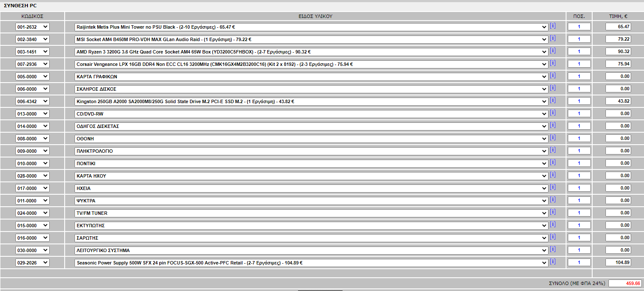The image size is (644, 291).
Task: Expand the 002-3840 code dropdown
Action: pos(33,39)
